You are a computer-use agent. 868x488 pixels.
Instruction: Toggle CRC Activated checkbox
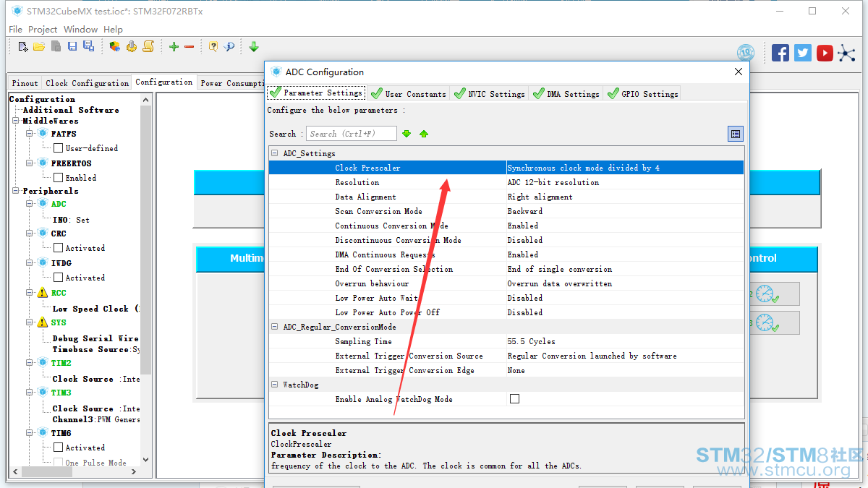pyautogui.click(x=59, y=248)
